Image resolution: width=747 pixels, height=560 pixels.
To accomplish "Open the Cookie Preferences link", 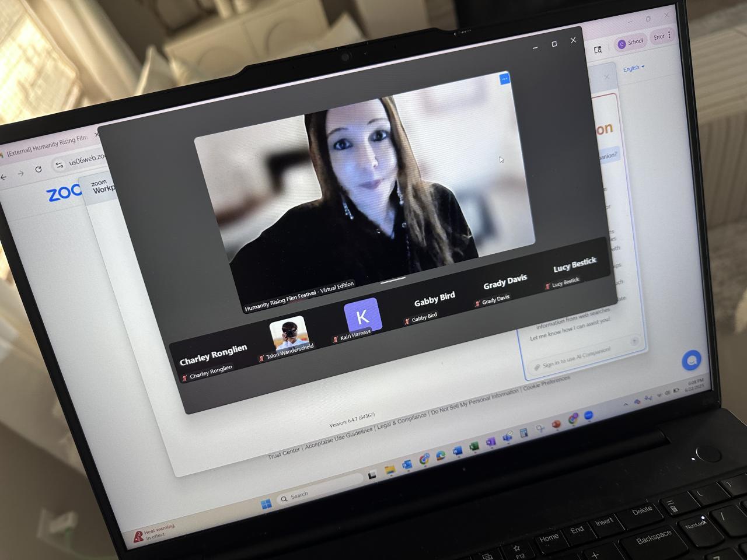I will point(546,383).
